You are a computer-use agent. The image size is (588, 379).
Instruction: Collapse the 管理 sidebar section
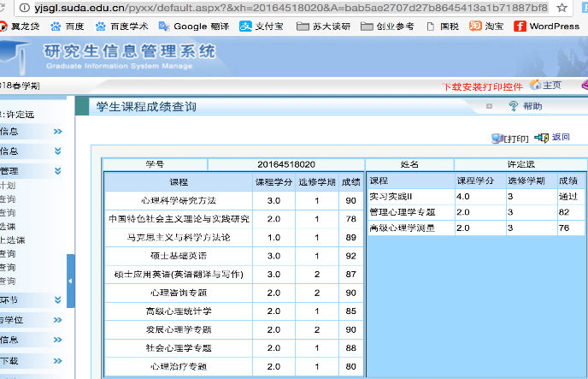click(57, 171)
